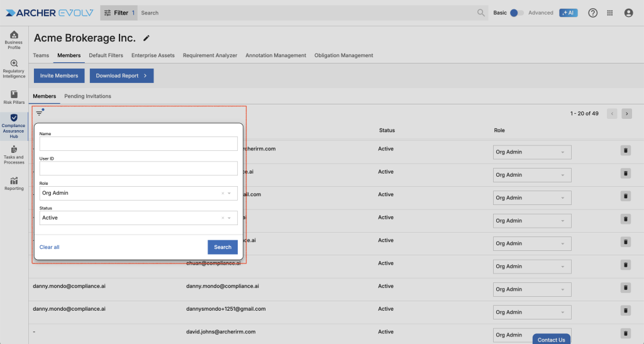Go to Risk Pillars in sidebar
Viewport: 644px width, 344px height.
coord(14,97)
